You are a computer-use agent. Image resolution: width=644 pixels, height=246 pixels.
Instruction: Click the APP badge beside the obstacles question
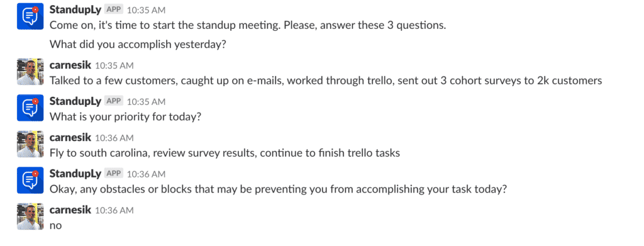(114, 173)
